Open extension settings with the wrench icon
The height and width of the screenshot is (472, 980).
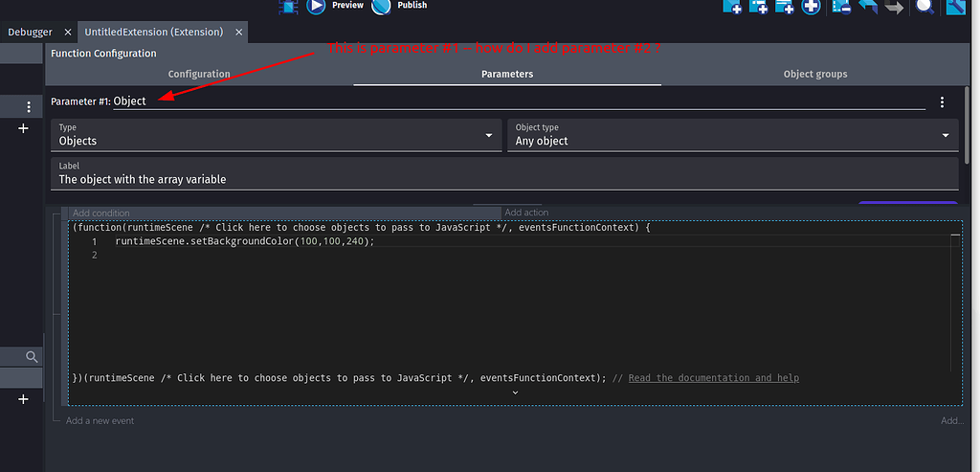tap(956, 7)
